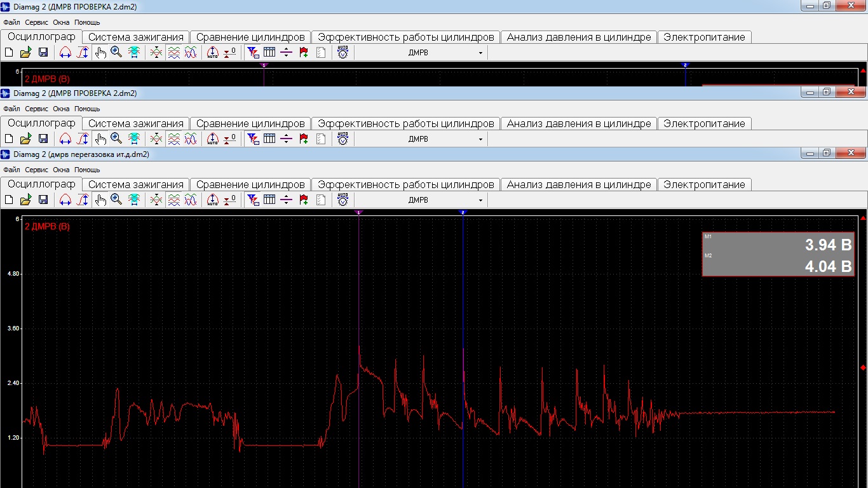868x488 pixels.
Task: Switch to Сравнение цилиндров tab, перегазовка window
Action: 250,184
